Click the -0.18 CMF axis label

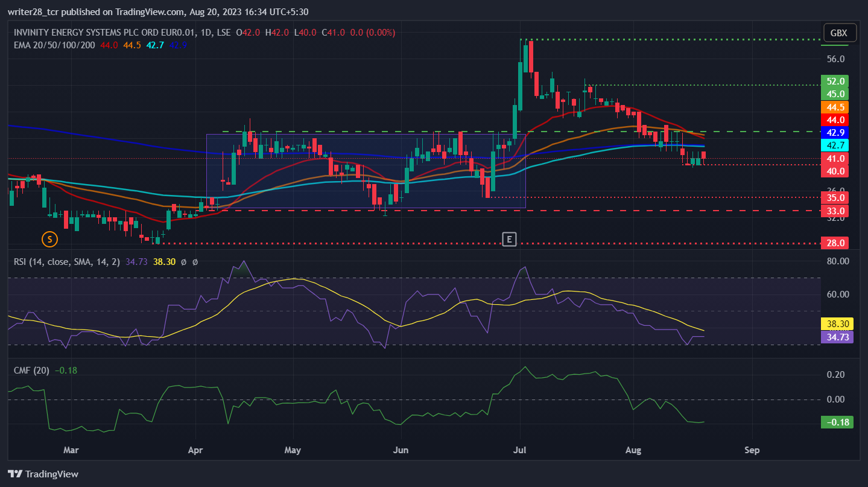click(837, 422)
